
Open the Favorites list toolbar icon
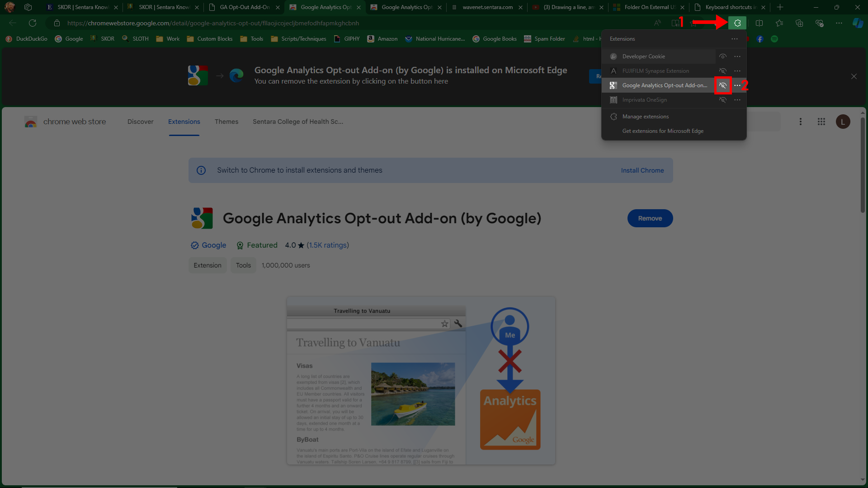[779, 23]
